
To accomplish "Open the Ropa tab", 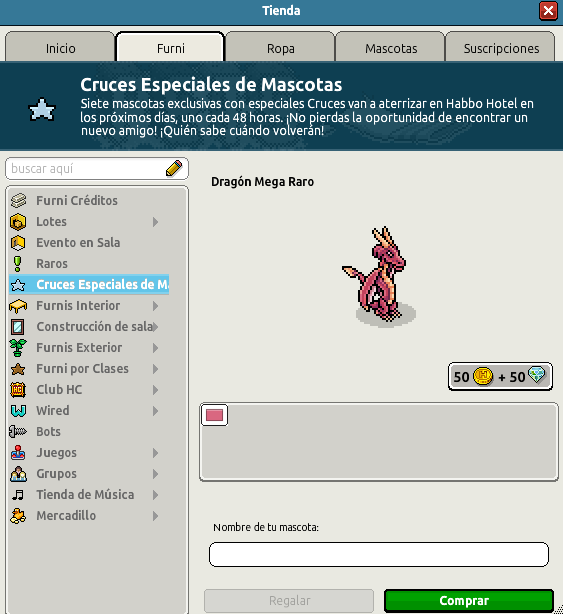I will (x=280, y=47).
